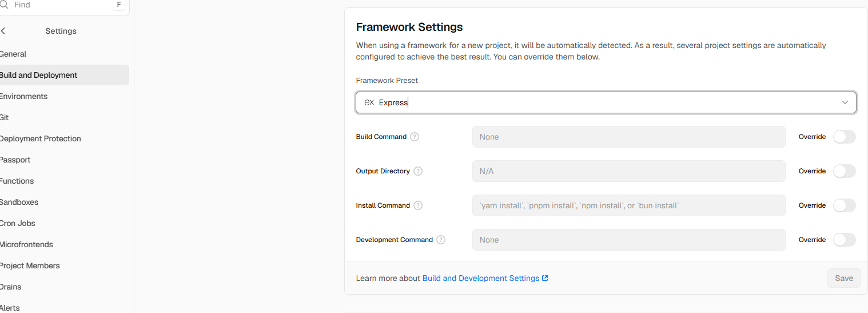868x313 pixels.
Task: Click the search magnifier icon by Find
Action: [4, 5]
